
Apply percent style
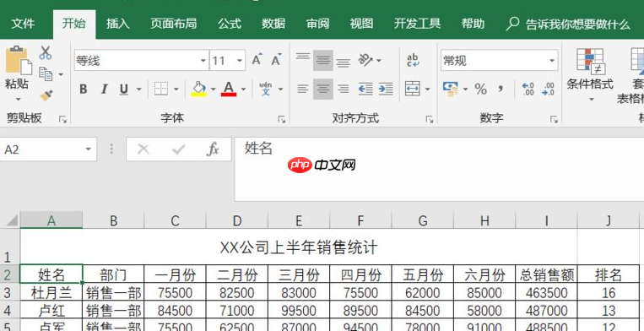[x=480, y=89]
